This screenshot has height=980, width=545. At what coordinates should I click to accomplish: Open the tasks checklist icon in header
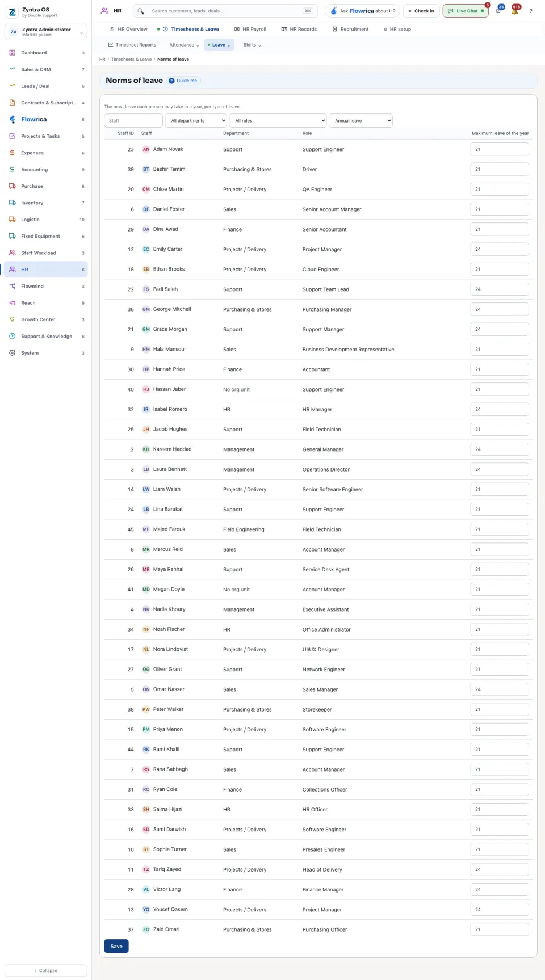coord(498,11)
